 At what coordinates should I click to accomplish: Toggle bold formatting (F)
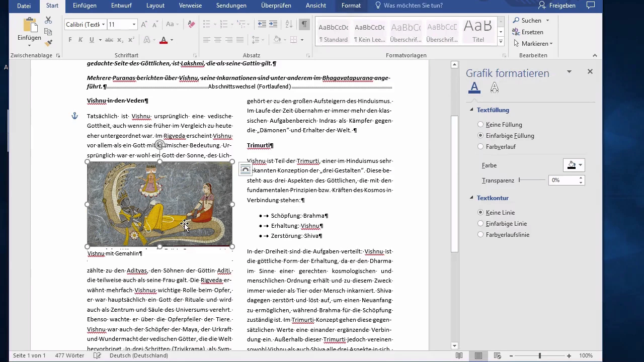pyautogui.click(x=70, y=40)
